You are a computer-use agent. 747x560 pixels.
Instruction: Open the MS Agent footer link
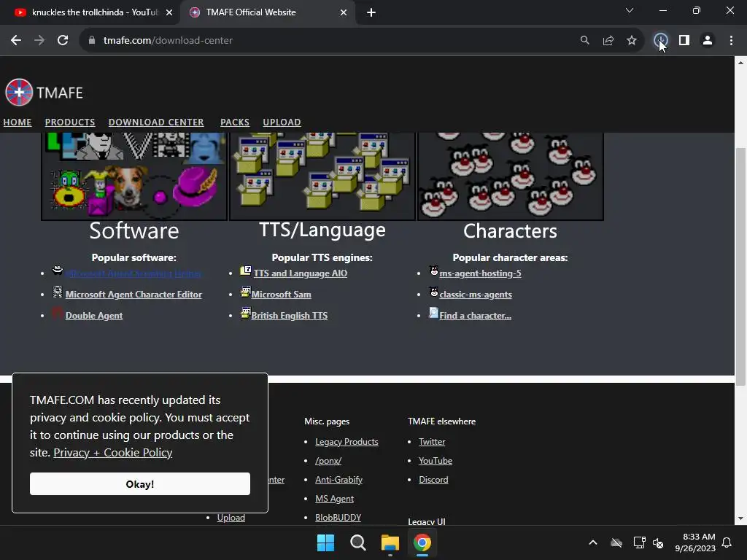point(334,499)
